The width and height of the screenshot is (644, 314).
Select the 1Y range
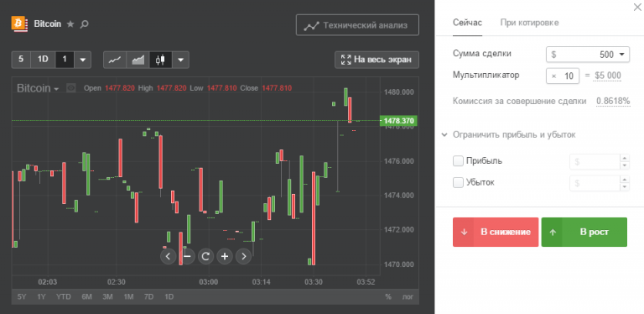click(41, 296)
